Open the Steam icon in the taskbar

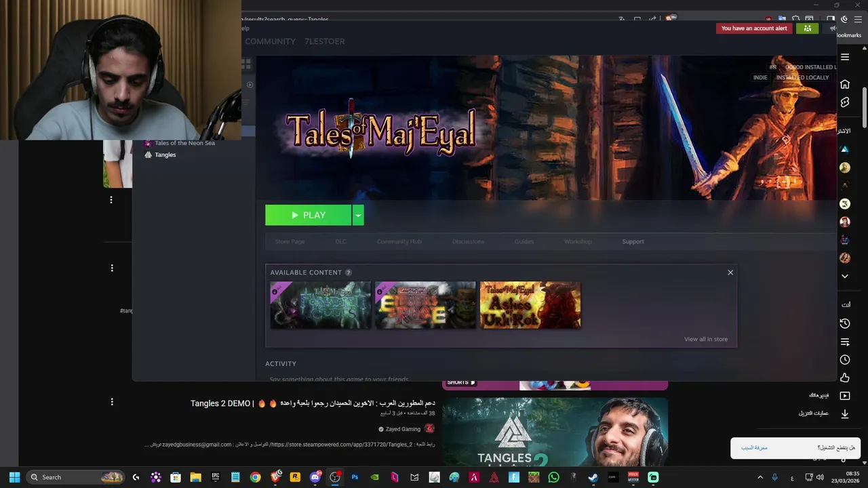593,477
